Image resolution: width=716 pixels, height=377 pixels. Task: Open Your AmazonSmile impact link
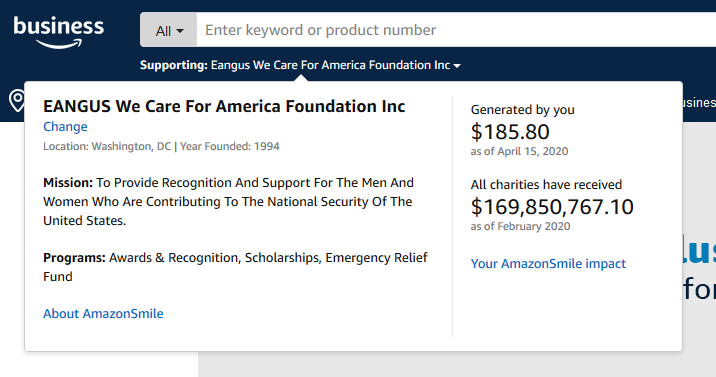tap(548, 263)
